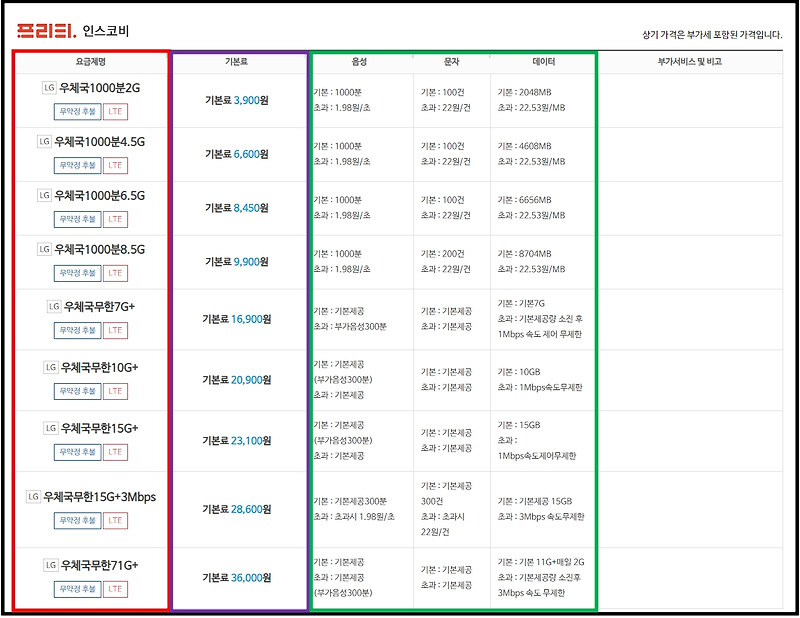
Task: Click text cell 기본 : 200건
Action: 443,254
